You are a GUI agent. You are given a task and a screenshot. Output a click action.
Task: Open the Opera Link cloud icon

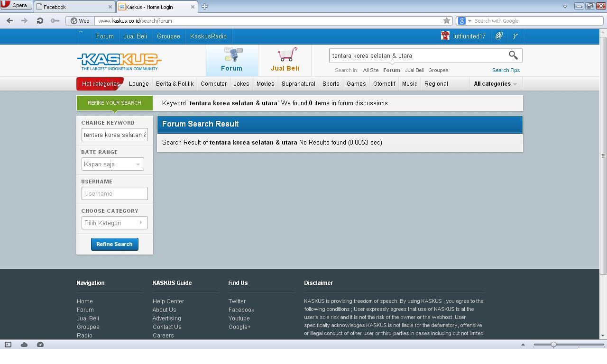pos(24,345)
